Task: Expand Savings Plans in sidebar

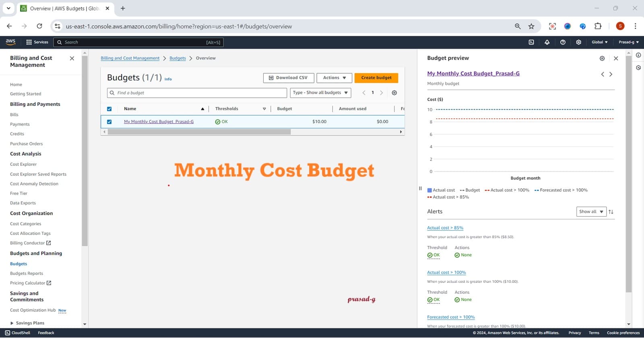Action: tap(12, 323)
